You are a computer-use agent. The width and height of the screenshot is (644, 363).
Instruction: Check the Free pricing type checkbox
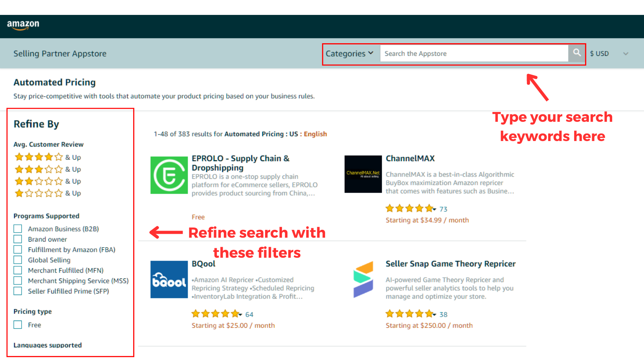point(18,325)
